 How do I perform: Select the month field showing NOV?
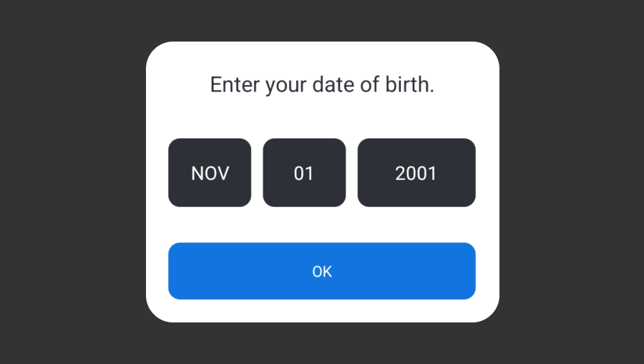(210, 173)
